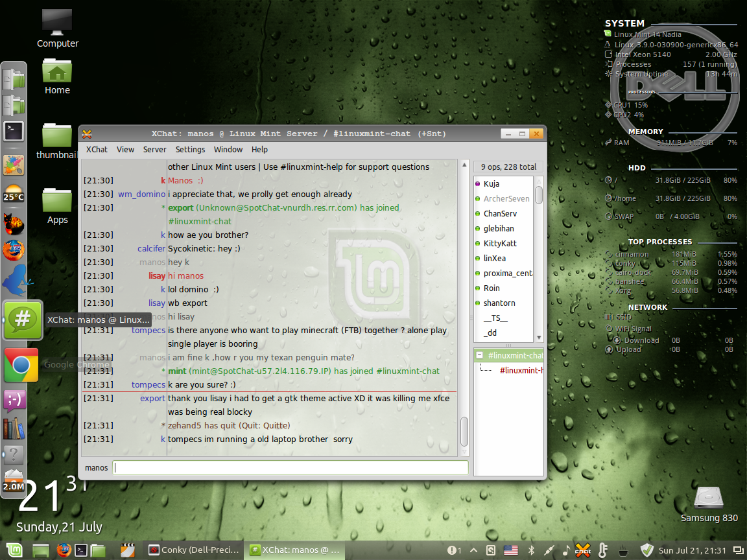Viewport: 747px width, 560px height.
Task: Open the Computer desktop icon
Action: point(57,29)
